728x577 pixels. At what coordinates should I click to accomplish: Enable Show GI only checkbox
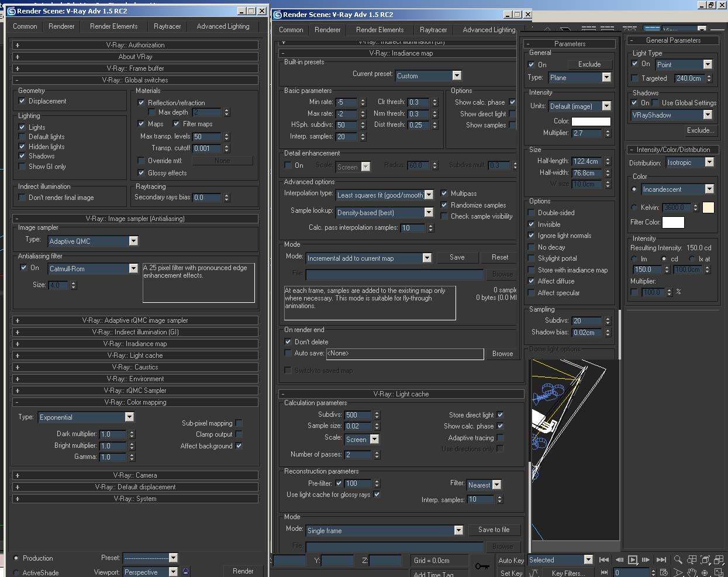pyautogui.click(x=22, y=167)
